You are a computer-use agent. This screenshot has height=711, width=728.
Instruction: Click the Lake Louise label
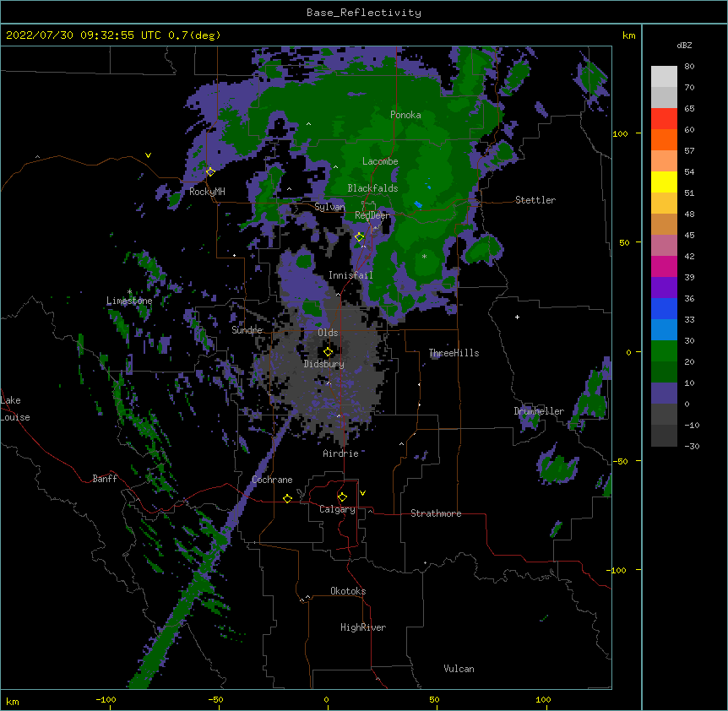(x=15, y=409)
